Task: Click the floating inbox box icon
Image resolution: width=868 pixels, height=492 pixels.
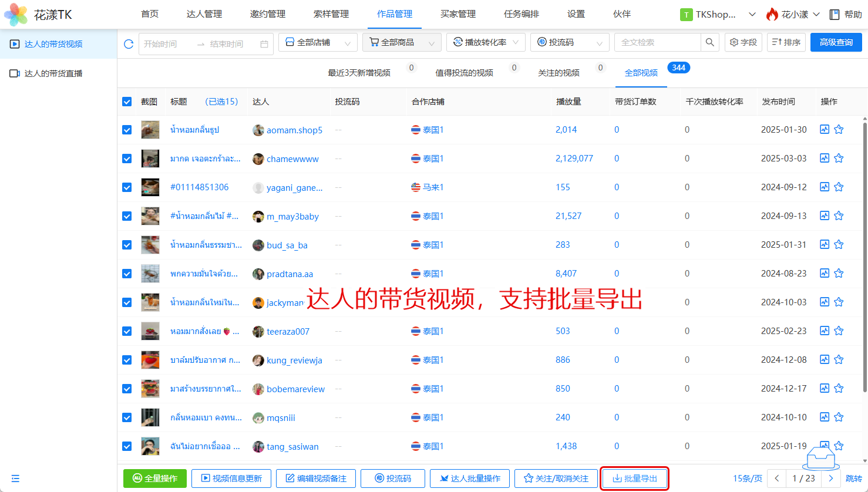Action: click(x=821, y=459)
